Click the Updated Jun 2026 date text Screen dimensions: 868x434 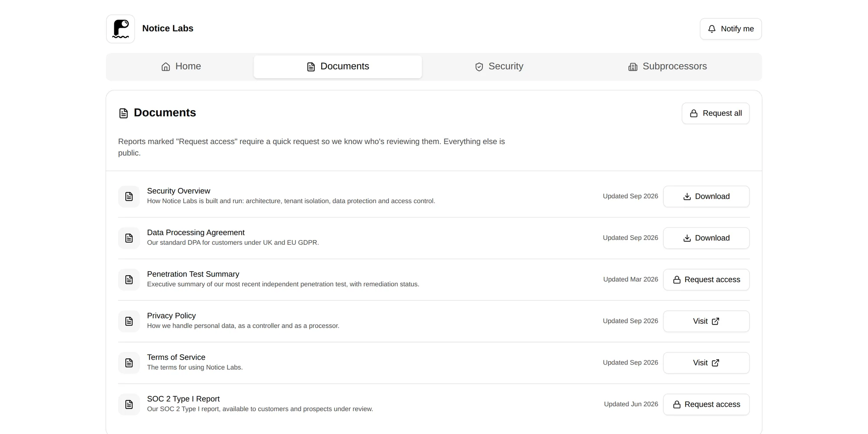631,404
